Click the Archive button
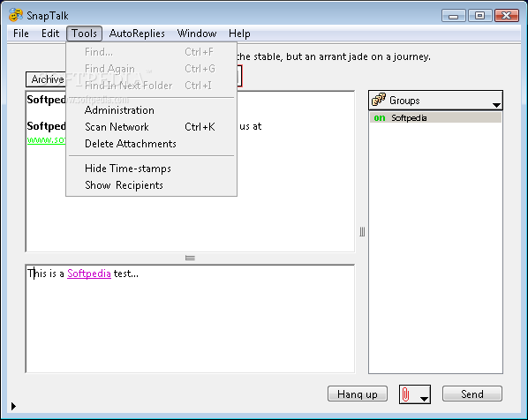This screenshot has width=528, height=420. pyautogui.click(x=47, y=79)
